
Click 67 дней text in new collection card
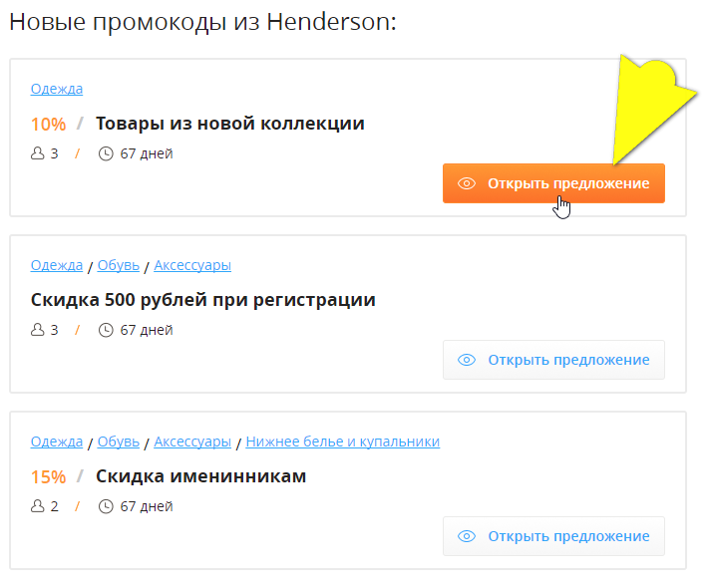tap(147, 153)
